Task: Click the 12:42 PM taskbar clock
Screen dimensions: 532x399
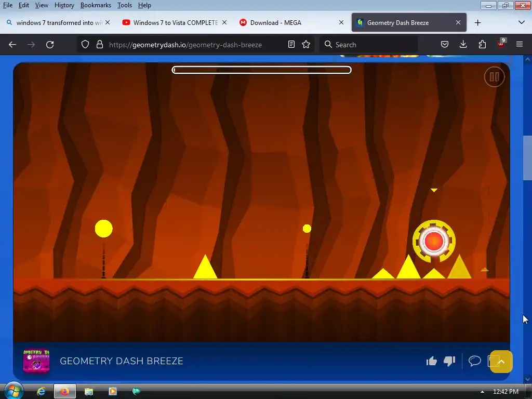Action: click(506, 392)
